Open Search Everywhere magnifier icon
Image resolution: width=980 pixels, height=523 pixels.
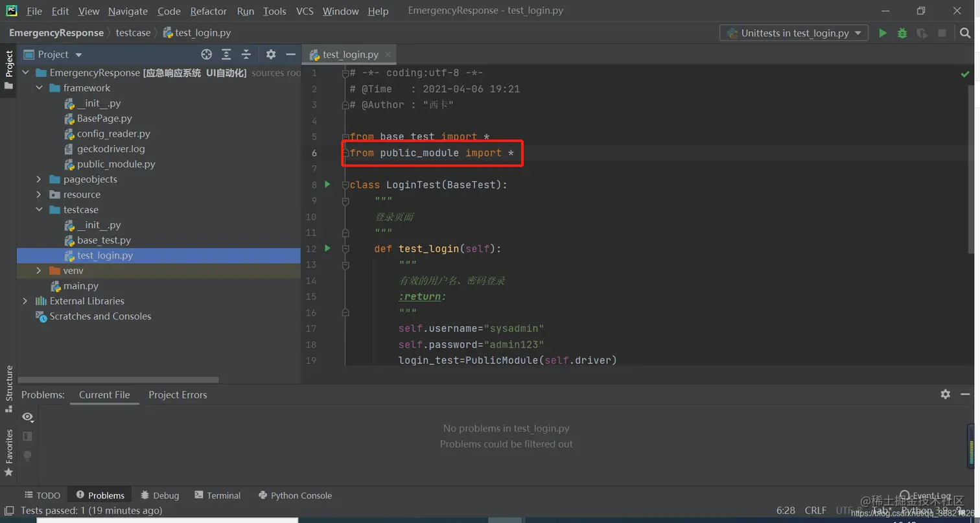click(x=965, y=33)
